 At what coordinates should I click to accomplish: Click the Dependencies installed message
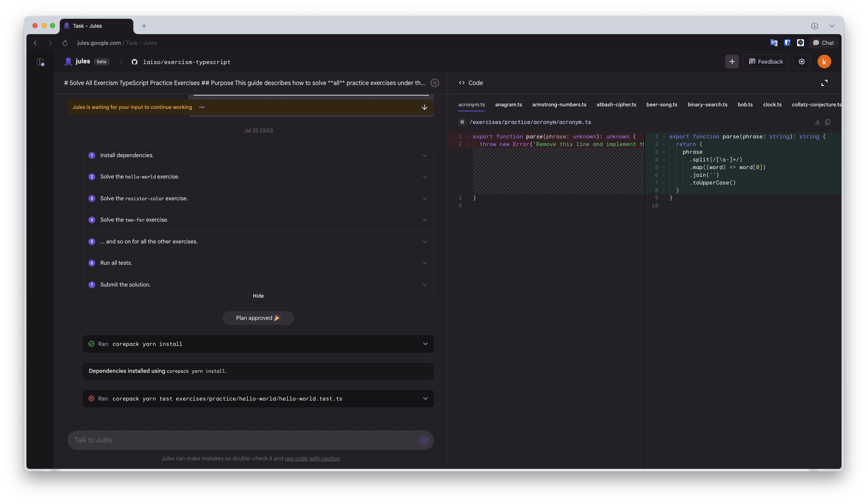tap(258, 371)
